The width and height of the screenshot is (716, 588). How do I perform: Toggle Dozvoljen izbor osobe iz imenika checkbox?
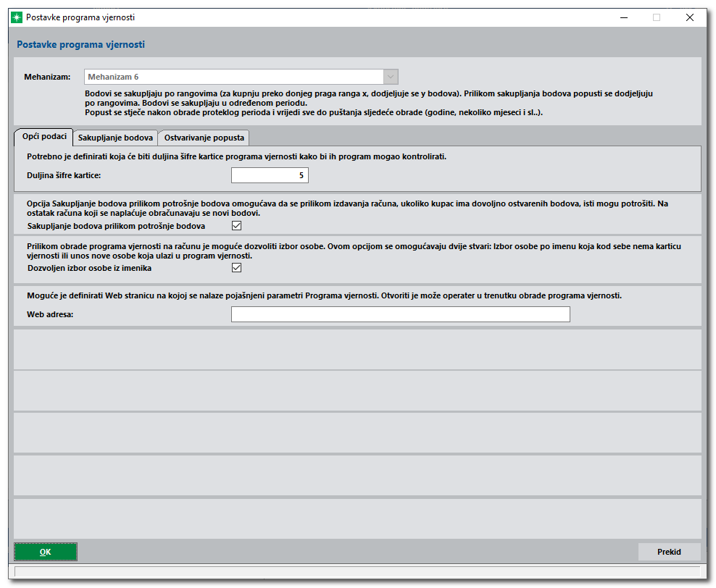(236, 268)
